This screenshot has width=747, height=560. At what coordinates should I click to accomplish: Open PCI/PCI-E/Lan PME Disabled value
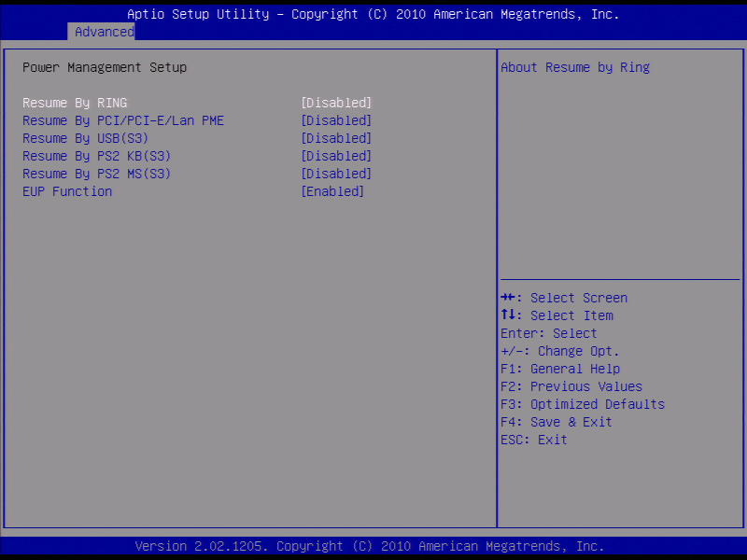(x=336, y=120)
